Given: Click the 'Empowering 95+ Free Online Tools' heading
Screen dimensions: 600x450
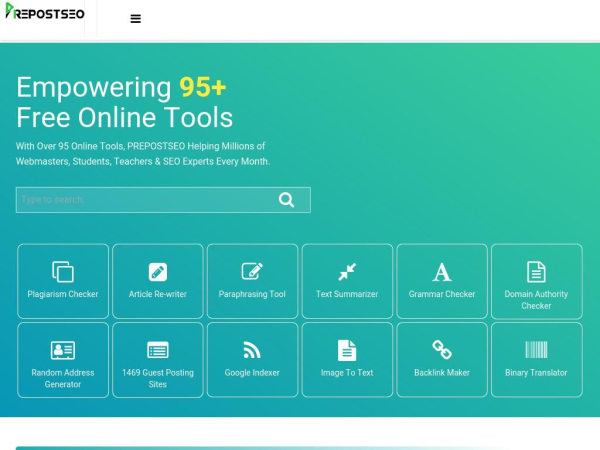Looking at the screenshot, I should point(124,102).
